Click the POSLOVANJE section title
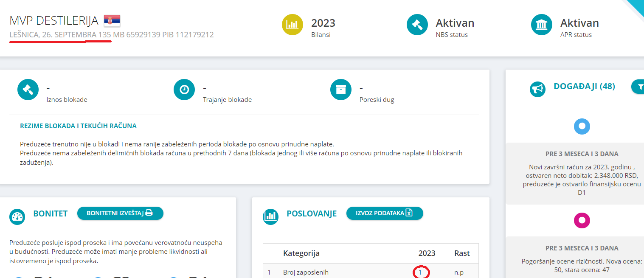The width and height of the screenshot is (644, 278). click(312, 213)
